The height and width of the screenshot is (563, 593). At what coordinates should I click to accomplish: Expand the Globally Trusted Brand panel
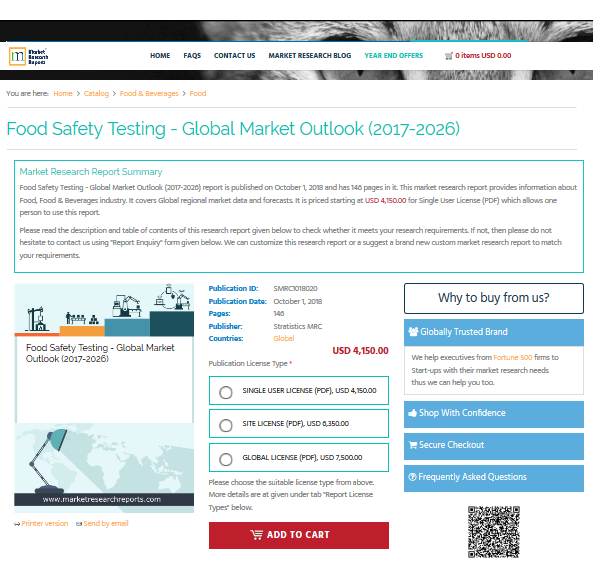click(494, 332)
